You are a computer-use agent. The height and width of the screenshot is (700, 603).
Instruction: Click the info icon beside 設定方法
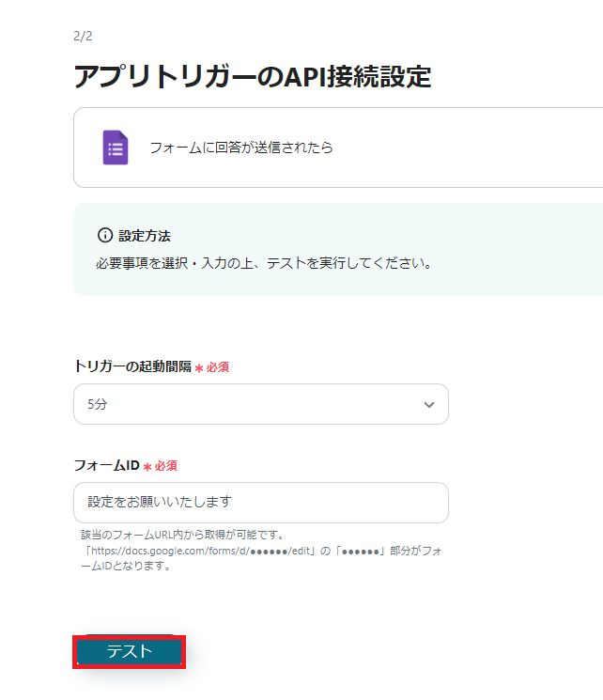pyautogui.click(x=105, y=235)
